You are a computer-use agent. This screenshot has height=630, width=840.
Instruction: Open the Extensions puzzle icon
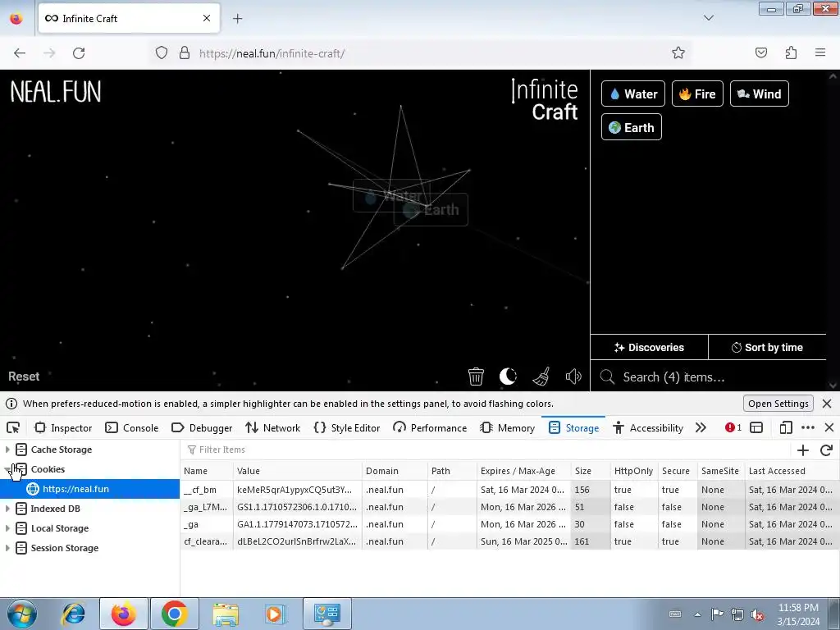coord(791,52)
